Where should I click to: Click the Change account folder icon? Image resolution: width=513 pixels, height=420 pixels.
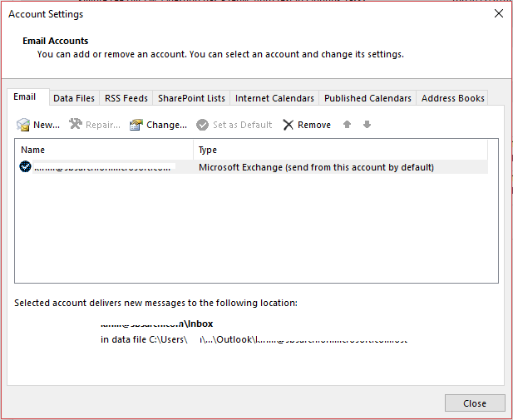tap(136, 125)
